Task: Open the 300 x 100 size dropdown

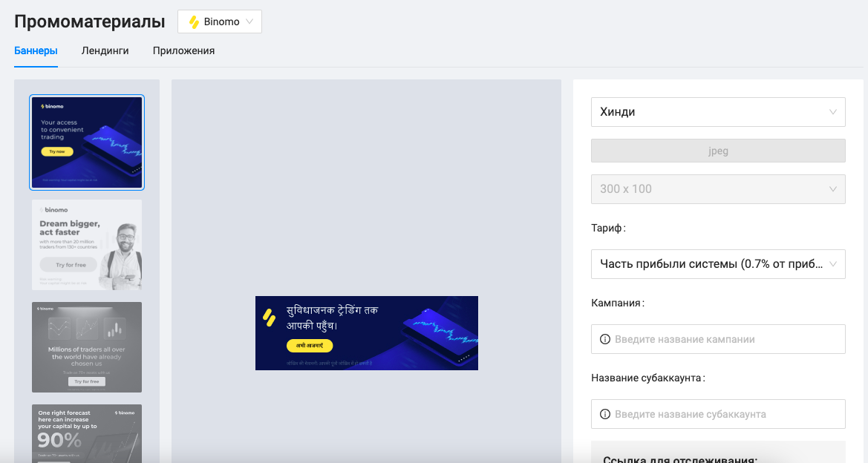Action: [x=718, y=189]
